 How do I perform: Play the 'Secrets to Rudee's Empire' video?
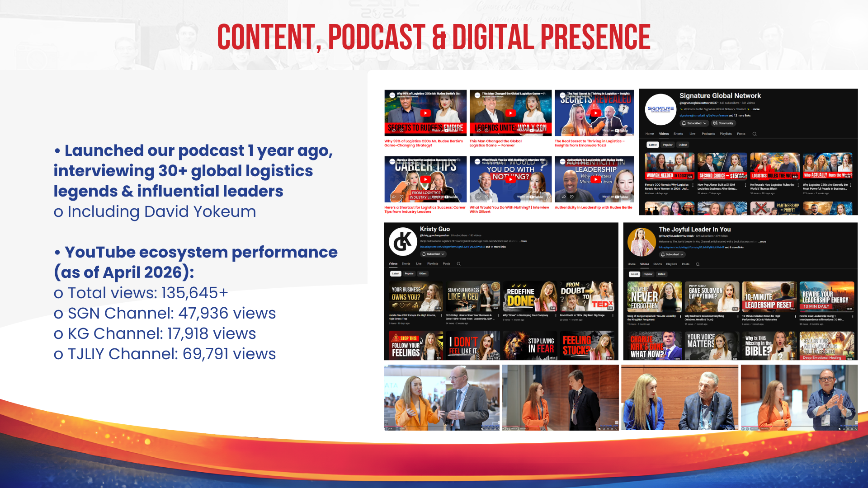point(425,113)
